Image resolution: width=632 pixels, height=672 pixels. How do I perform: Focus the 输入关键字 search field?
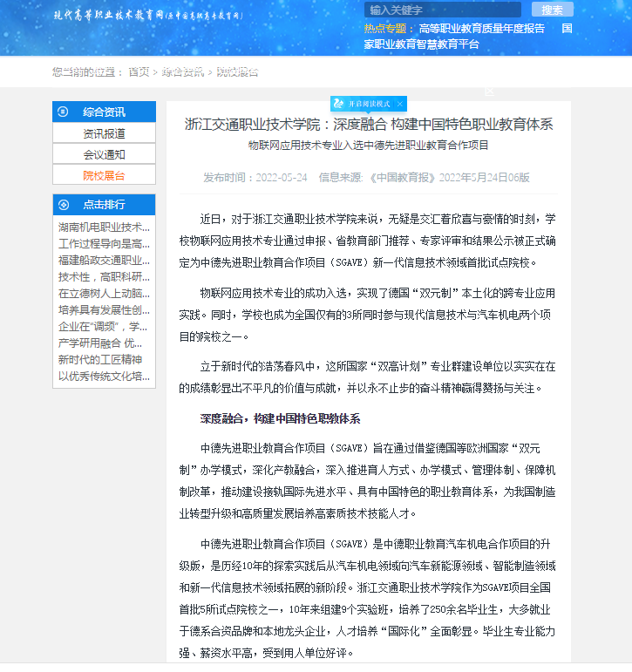pos(442,10)
